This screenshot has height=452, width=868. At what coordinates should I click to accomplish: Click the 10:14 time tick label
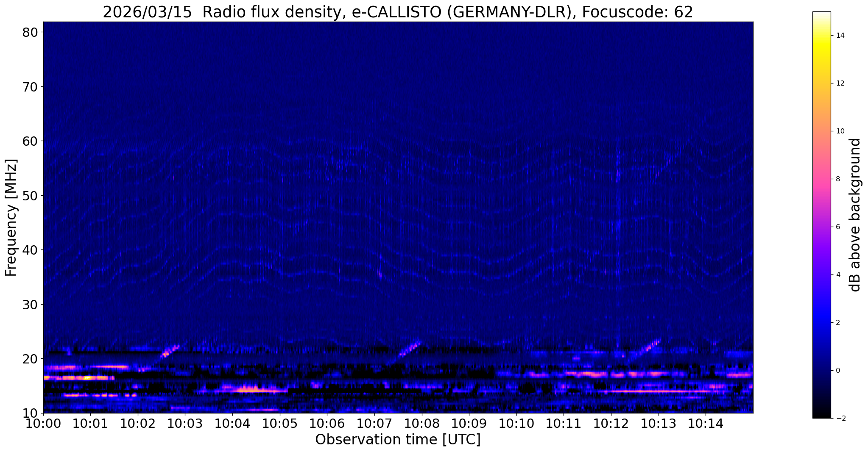coord(705,423)
